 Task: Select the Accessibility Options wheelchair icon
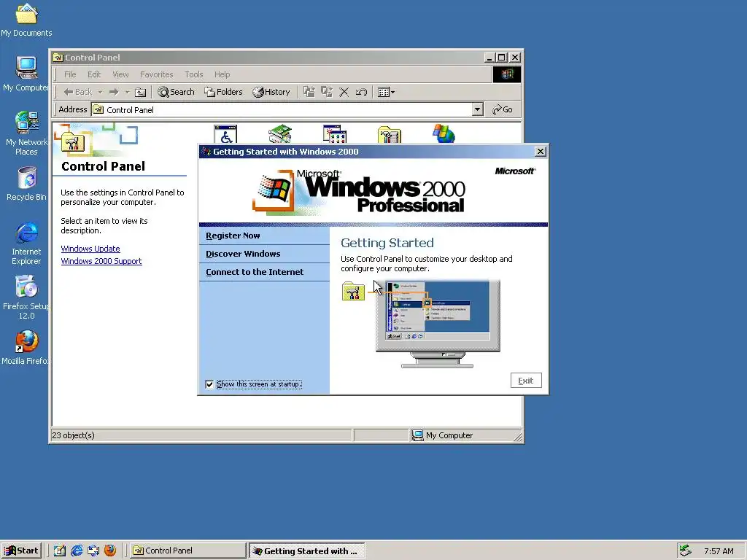click(225, 134)
